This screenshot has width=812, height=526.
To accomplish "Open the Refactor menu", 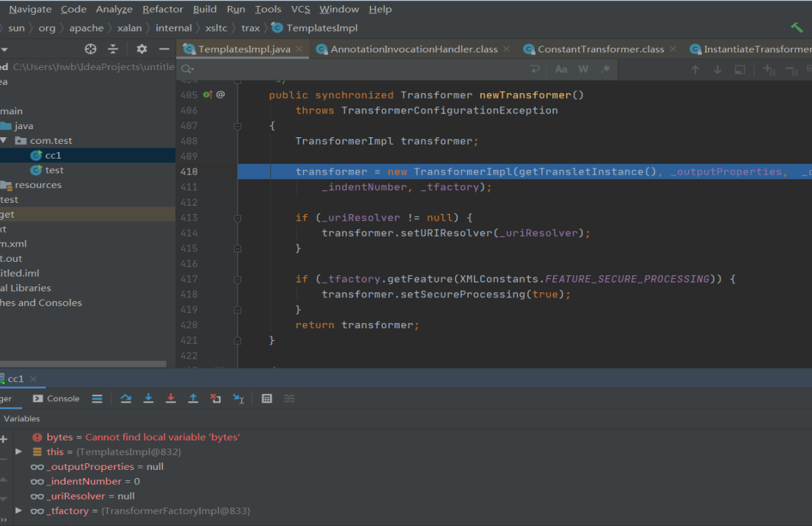I will (x=162, y=10).
